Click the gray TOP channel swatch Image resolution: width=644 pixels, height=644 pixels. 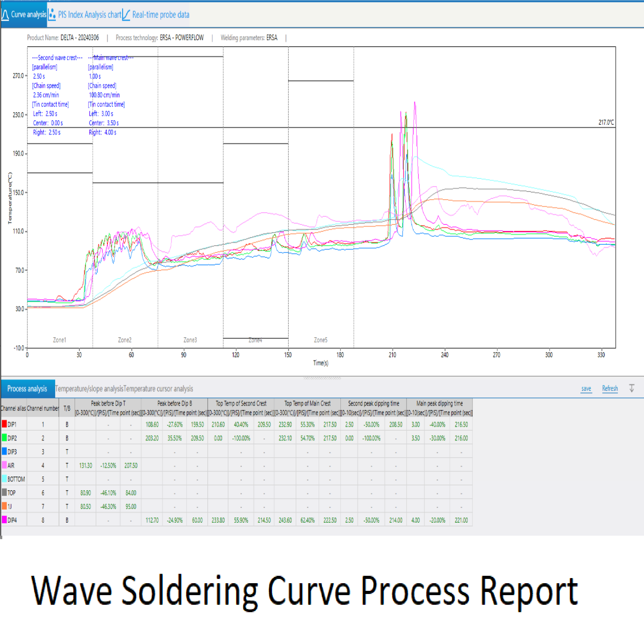pyautogui.click(x=4, y=492)
